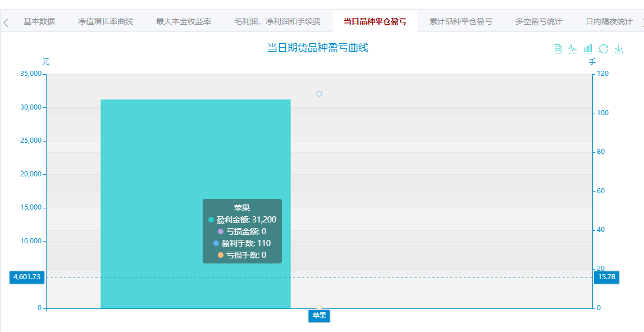Image resolution: width=644 pixels, height=332 pixels.
Task: Click the 120 right axis value
Action: coord(603,74)
